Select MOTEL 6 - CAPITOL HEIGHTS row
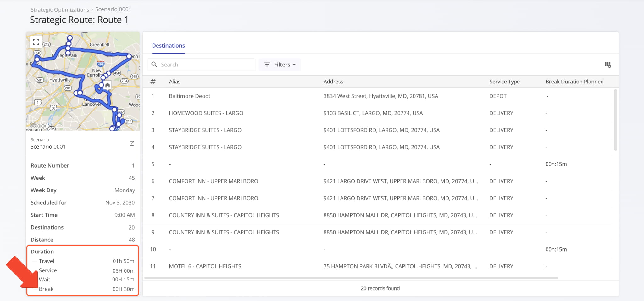This screenshot has height=301, width=644. (377, 266)
